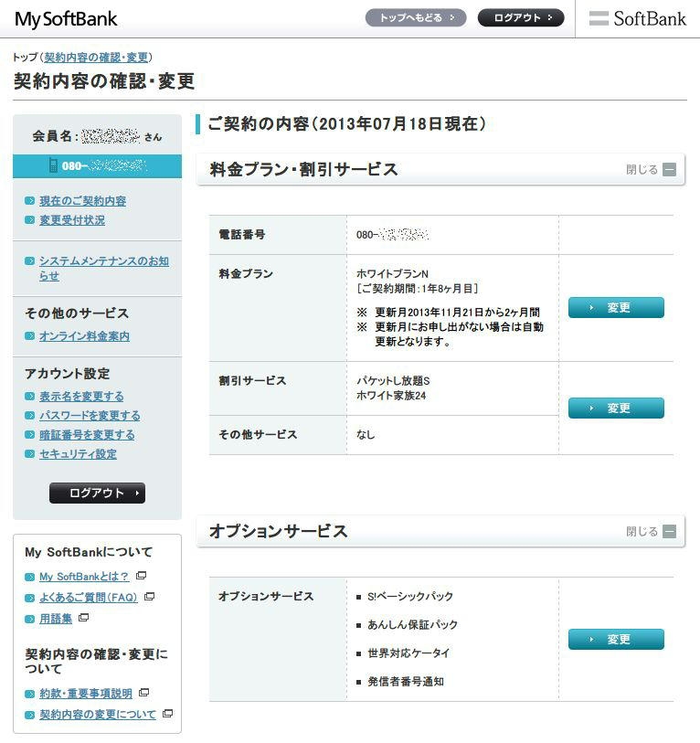Click the header ログアウト button
The width and height of the screenshot is (700, 743).
click(521, 17)
